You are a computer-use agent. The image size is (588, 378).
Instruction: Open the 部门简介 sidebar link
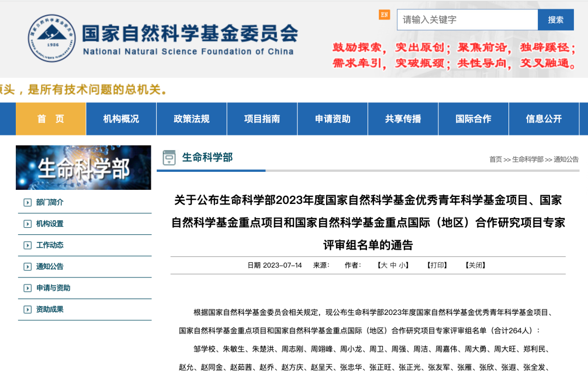click(50, 202)
